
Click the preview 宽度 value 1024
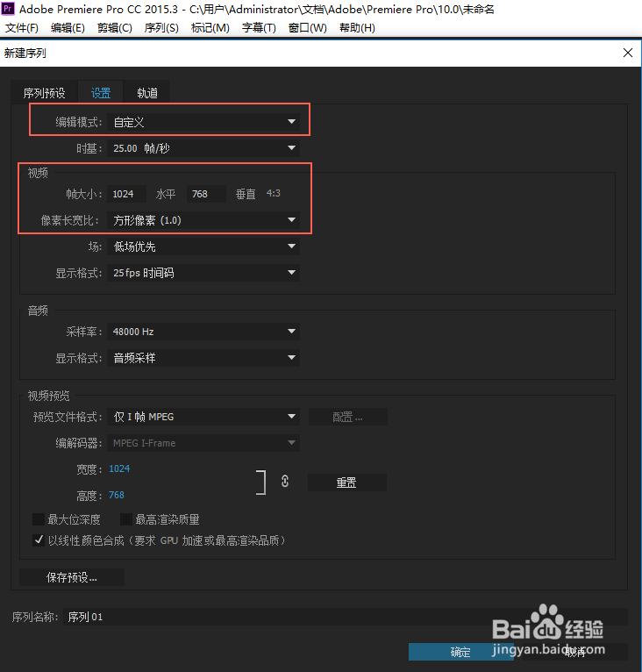click(x=119, y=468)
